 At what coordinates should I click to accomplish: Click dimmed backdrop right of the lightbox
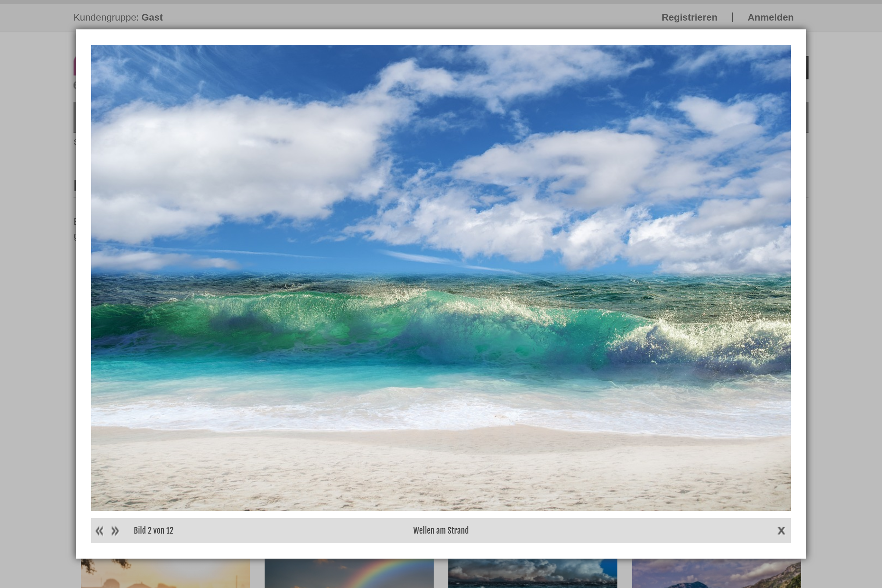pyautogui.click(x=844, y=300)
